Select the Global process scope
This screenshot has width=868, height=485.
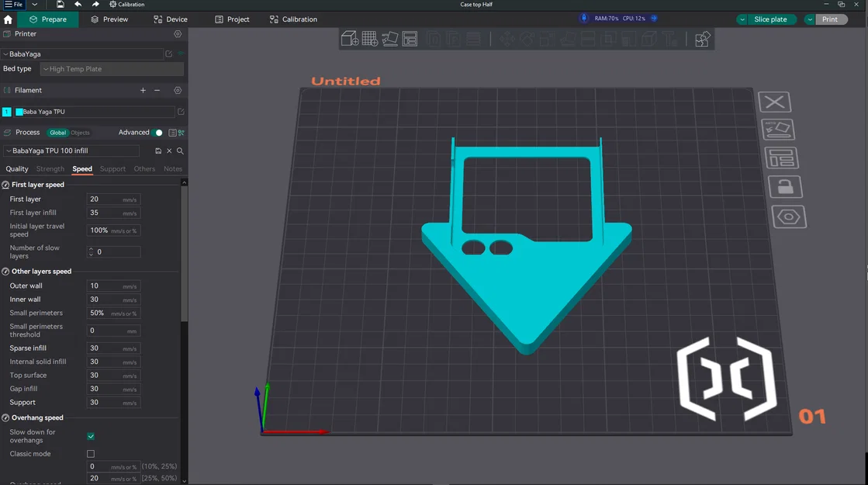(57, 133)
